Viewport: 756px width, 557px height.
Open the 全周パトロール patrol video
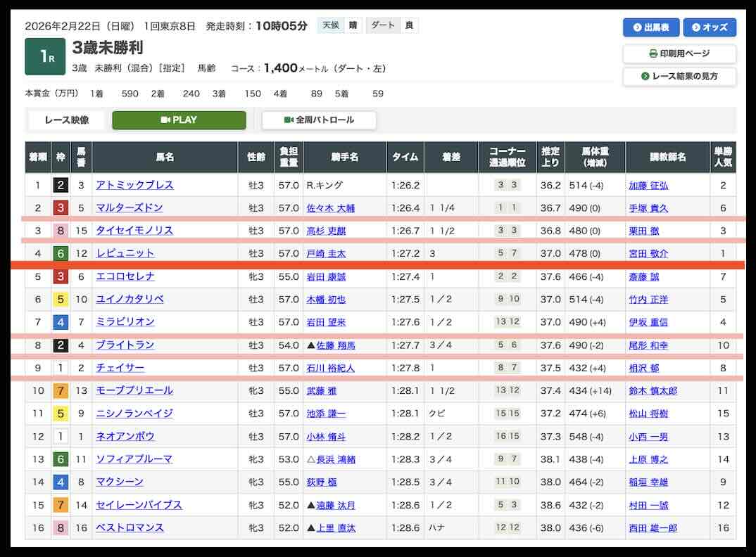click(319, 120)
